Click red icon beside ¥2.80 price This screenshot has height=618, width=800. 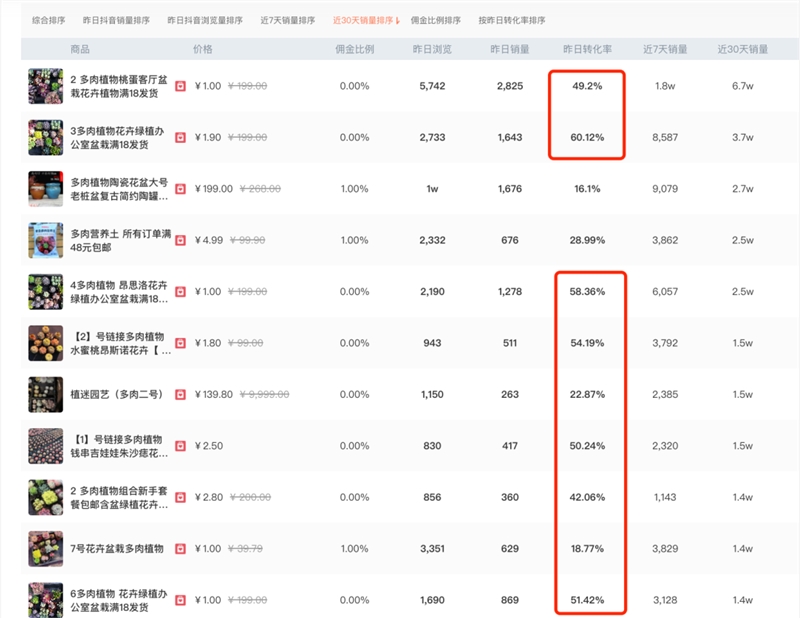click(181, 497)
